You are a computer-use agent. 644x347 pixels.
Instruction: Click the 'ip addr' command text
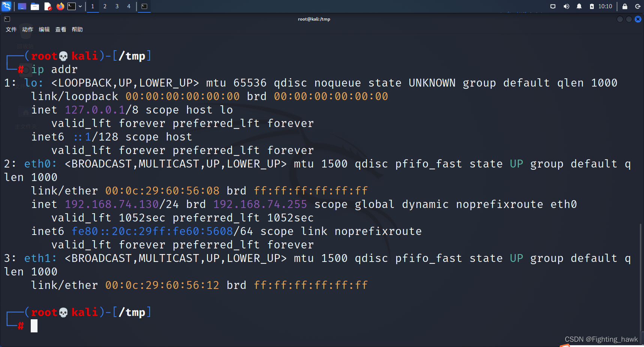click(x=54, y=69)
